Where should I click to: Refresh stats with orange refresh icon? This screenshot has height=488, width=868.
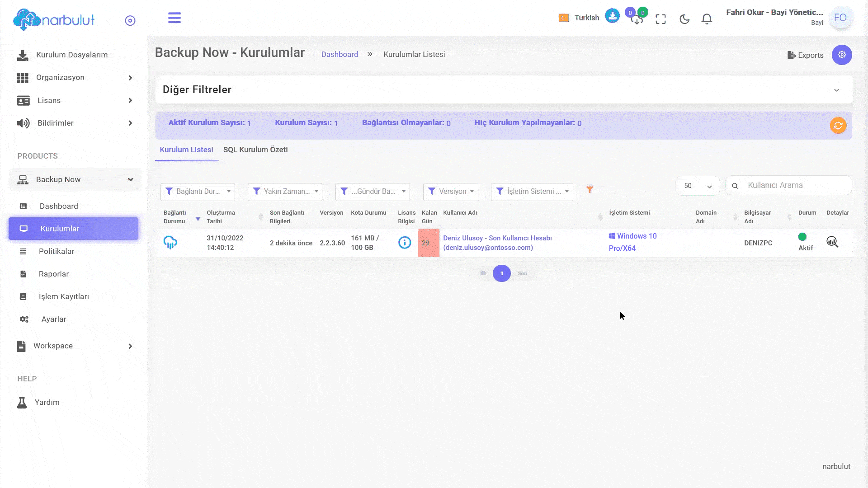[838, 126]
